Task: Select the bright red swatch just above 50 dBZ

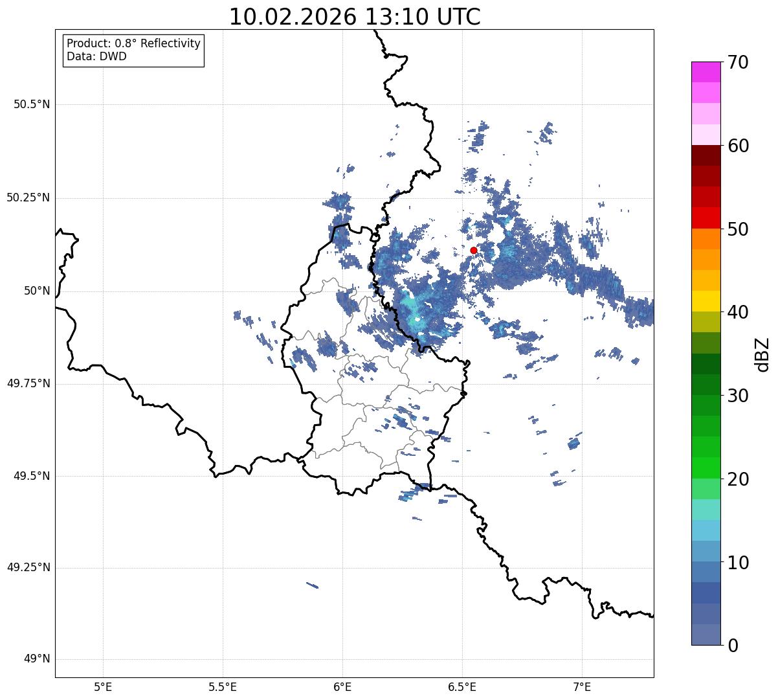Action: (706, 218)
